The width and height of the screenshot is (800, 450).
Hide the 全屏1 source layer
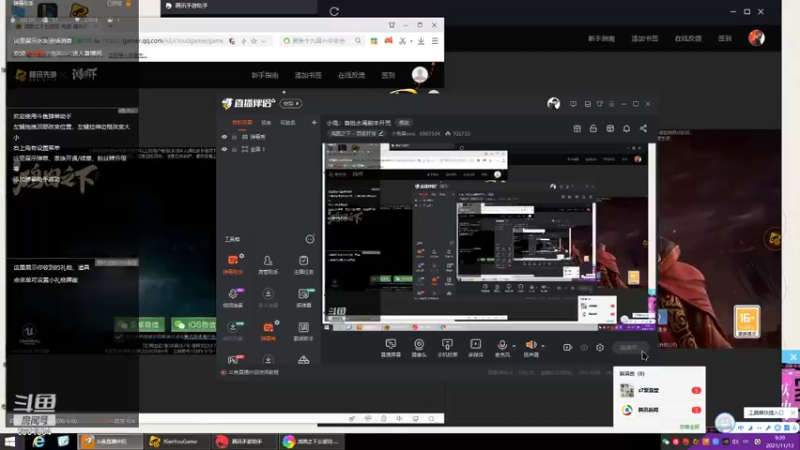[224, 149]
